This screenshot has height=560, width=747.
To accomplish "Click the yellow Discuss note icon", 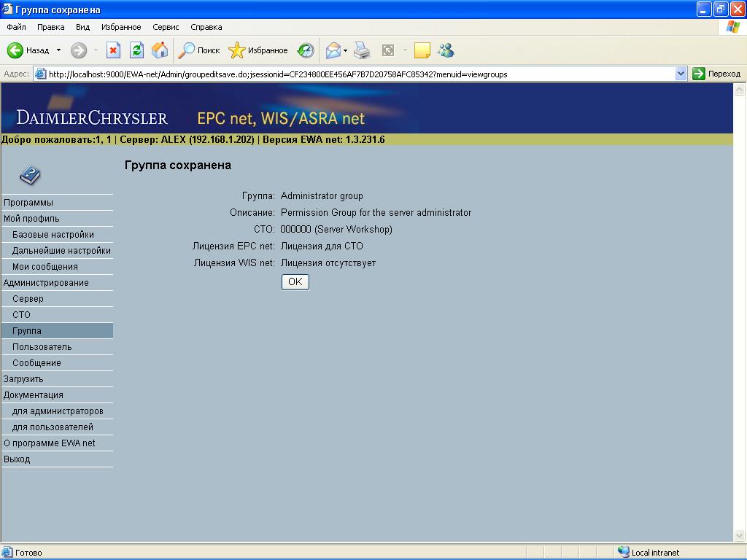I will click(x=422, y=50).
